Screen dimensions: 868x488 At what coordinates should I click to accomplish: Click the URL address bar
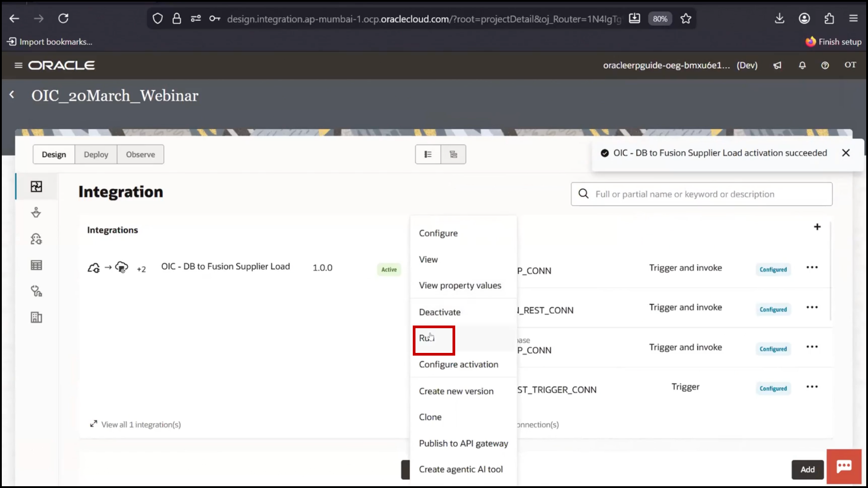[x=423, y=19]
